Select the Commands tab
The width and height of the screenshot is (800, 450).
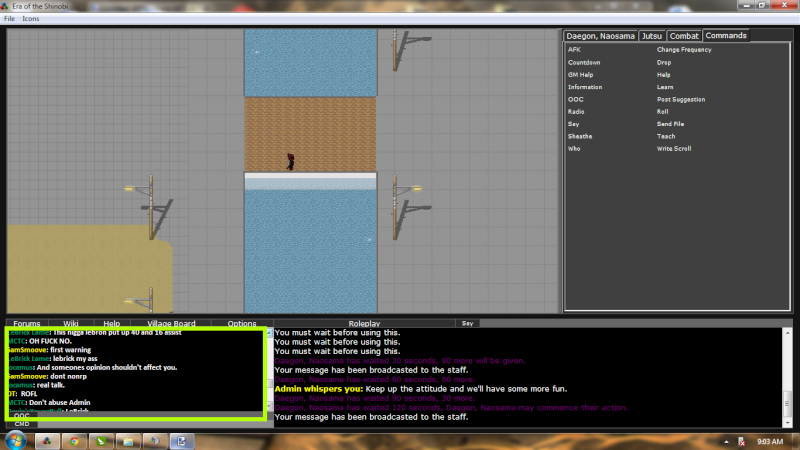(x=726, y=35)
